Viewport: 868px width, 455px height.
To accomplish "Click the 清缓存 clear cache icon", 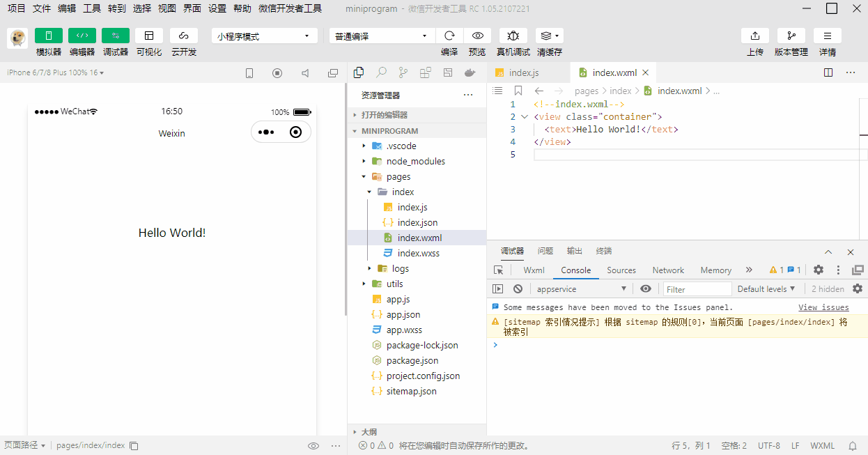I will (550, 36).
